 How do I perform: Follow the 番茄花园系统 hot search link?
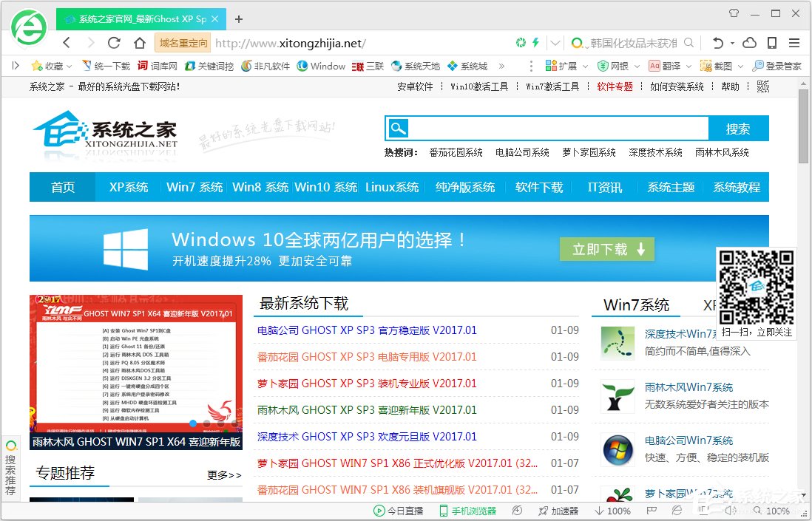pyautogui.click(x=456, y=152)
